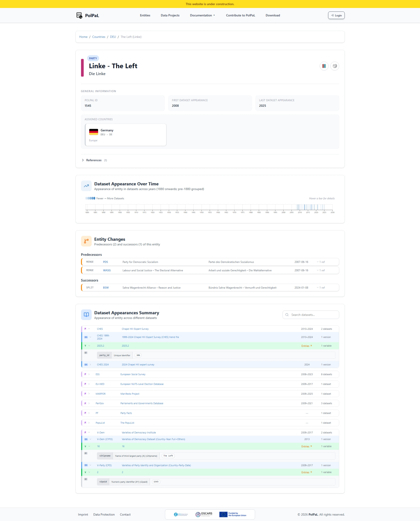Image resolution: width=420 pixels, height=521 pixels.
Task: Expand the References section
Action: (94, 160)
